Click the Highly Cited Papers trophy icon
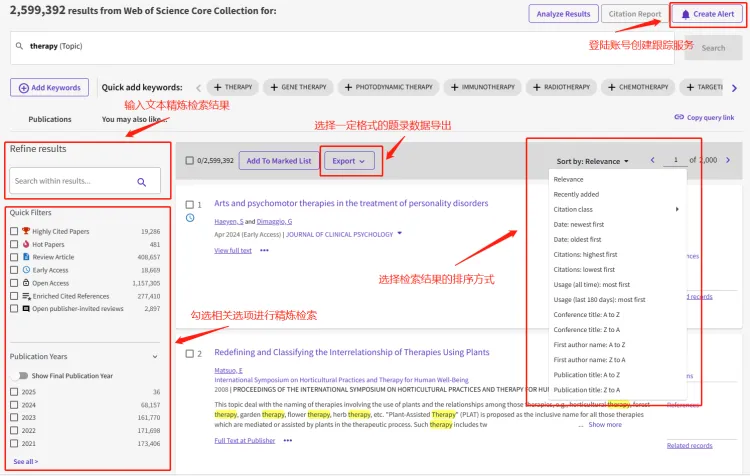The width and height of the screenshot is (750, 476). pyautogui.click(x=26, y=231)
